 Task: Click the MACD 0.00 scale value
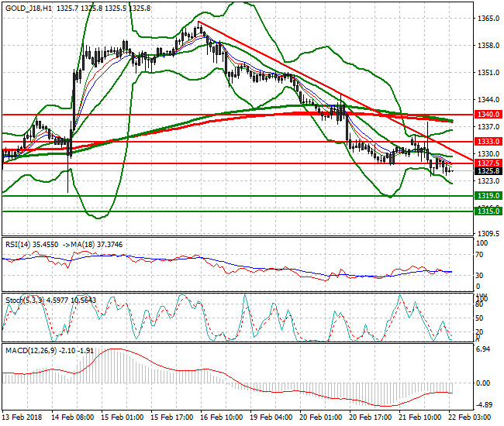coord(483,383)
